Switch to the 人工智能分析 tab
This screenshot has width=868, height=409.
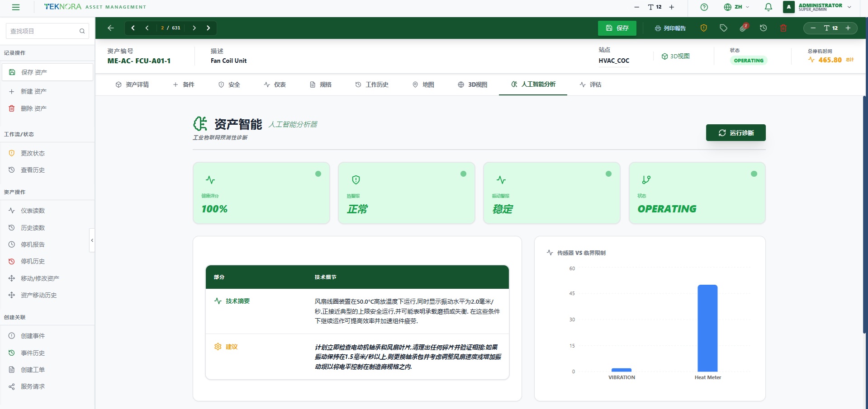click(533, 85)
